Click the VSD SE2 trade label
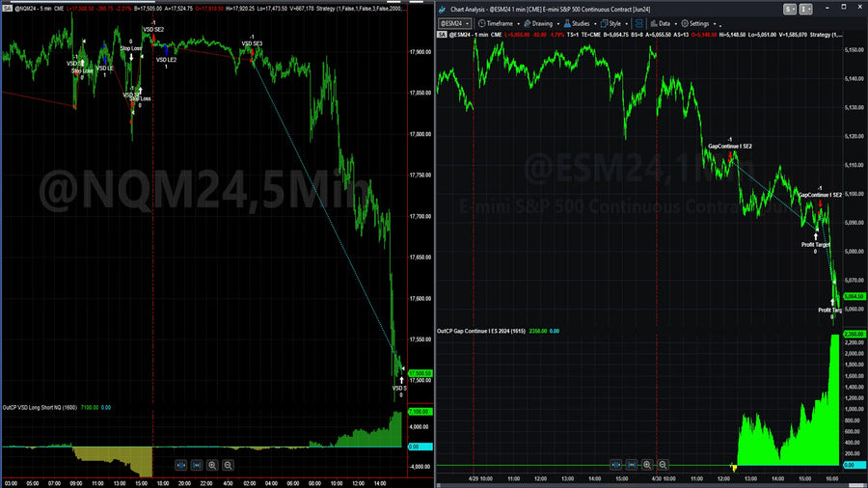The height and width of the screenshot is (488, 868). 153,29
